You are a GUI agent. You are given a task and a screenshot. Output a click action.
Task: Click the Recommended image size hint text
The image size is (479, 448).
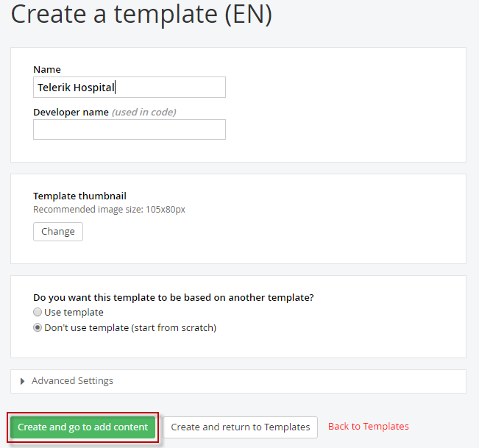[x=109, y=210]
